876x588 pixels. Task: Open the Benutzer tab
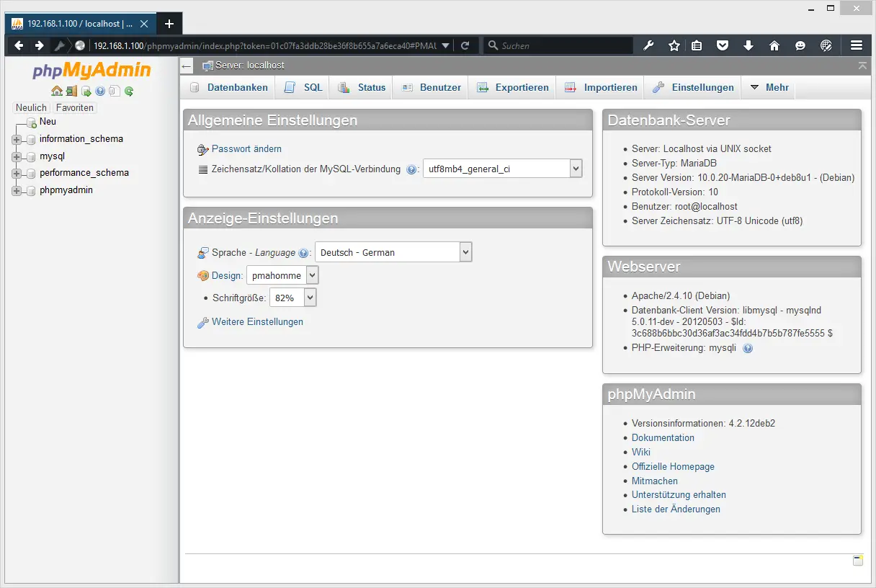click(432, 87)
